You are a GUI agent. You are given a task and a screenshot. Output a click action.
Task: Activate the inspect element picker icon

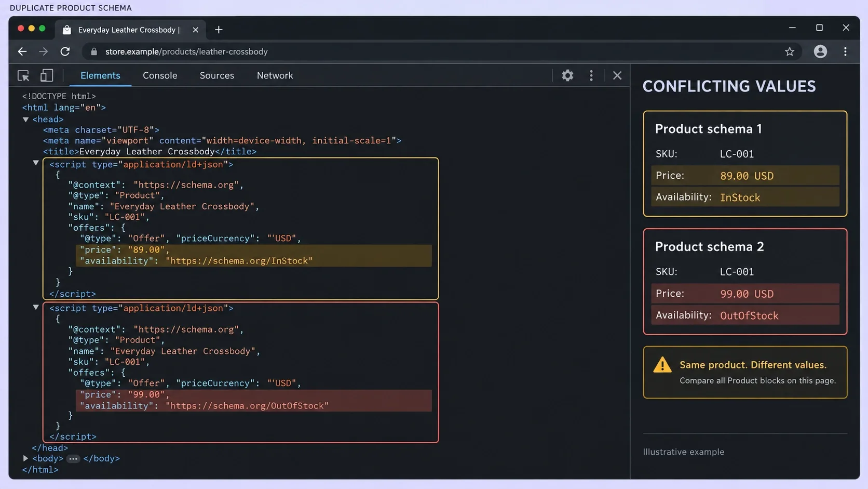pos(23,76)
